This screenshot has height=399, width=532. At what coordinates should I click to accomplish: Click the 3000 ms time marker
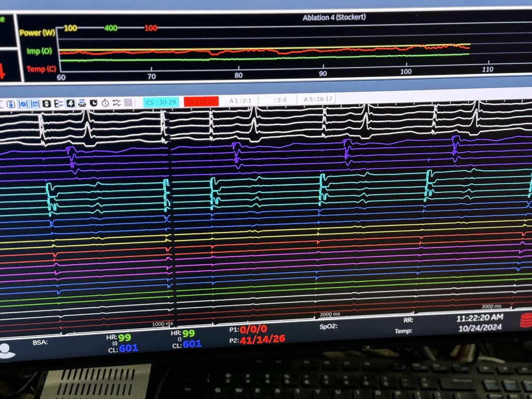pos(492,306)
